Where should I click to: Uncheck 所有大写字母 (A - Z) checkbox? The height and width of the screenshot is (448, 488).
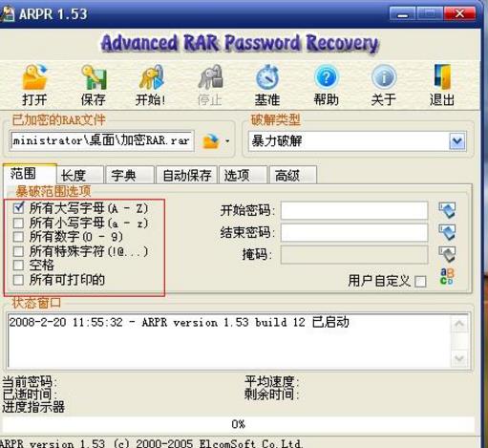coord(18,208)
